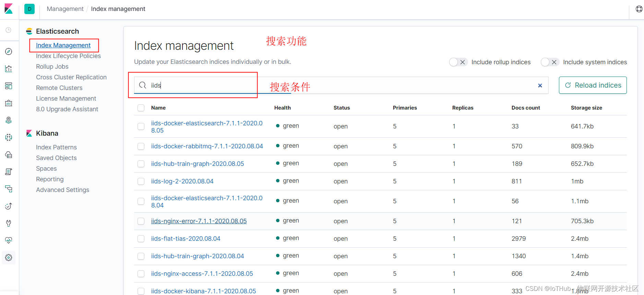
Task: Sort by Name column header
Action: [158, 108]
